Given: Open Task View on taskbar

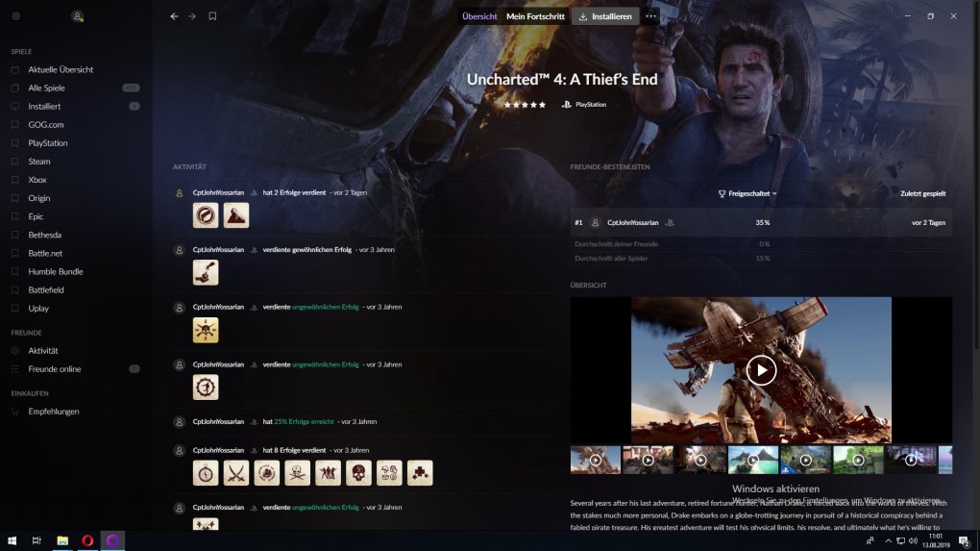Looking at the screenshot, I should pos(37,540).
